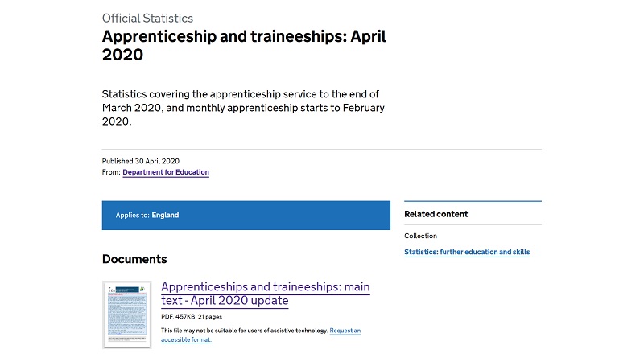Screen dimensions: 644x358
Task: Open the Department for Education link
Action: pyautogui.click(x=166, y=172)
